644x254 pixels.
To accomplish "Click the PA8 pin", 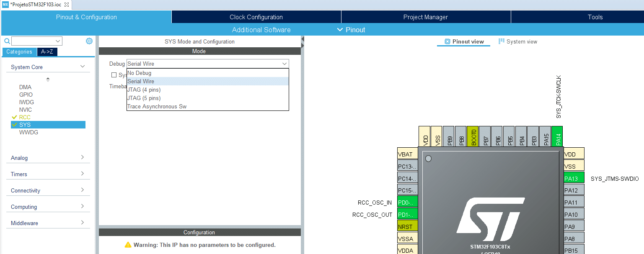I will 574,238.
